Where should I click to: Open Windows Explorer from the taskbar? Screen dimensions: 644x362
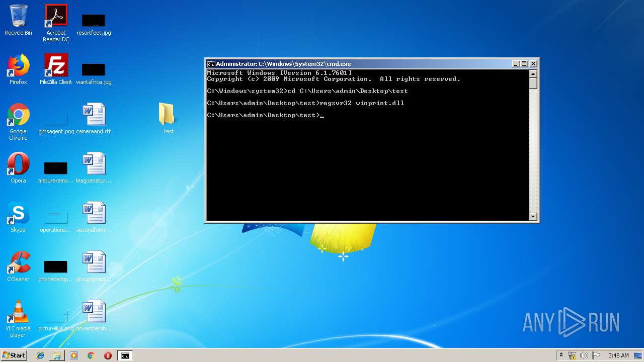point(57,355)
